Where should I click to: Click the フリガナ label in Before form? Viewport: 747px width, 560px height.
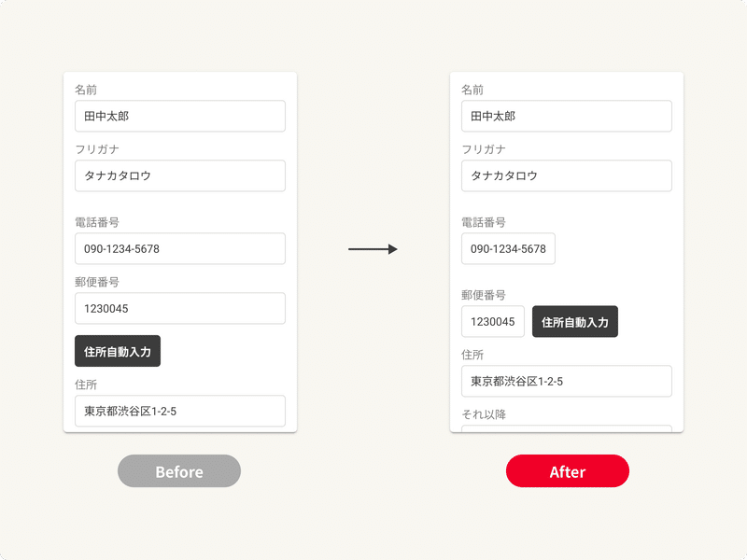point(97,149)
